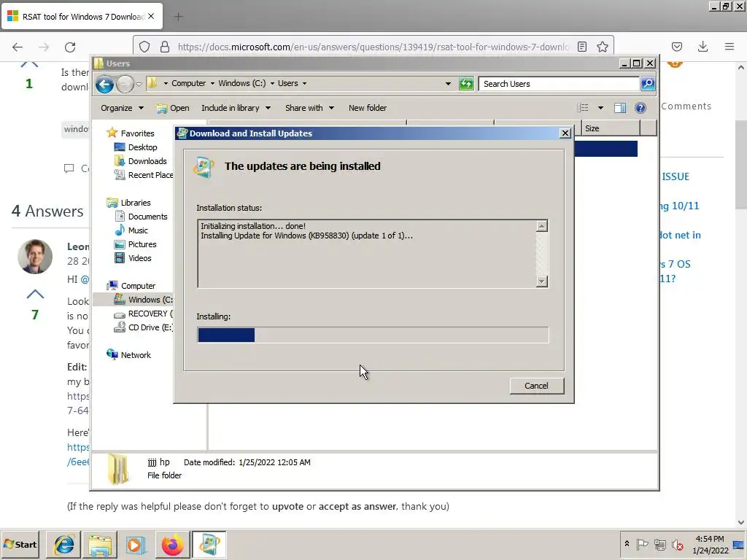The height and width of the screenshot is (560, 747).
Task: Expand the Users breadcrumb dropdown arrow
Action: tap(304, 83)
